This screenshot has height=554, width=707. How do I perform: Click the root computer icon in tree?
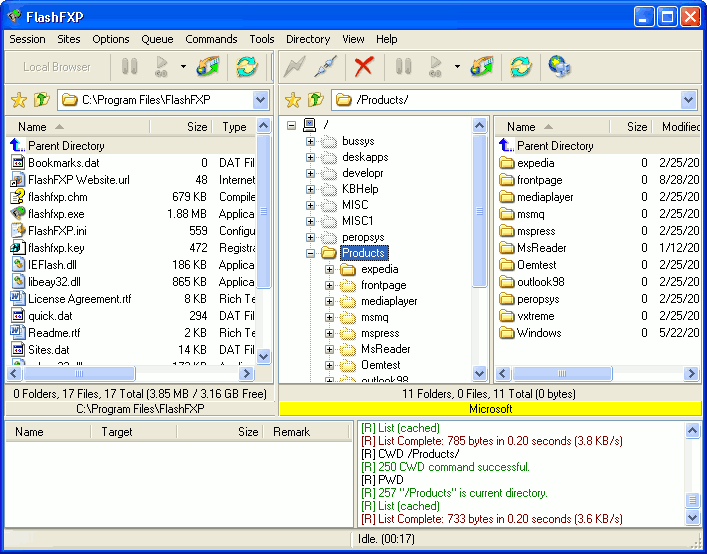[x=310, y=125]
